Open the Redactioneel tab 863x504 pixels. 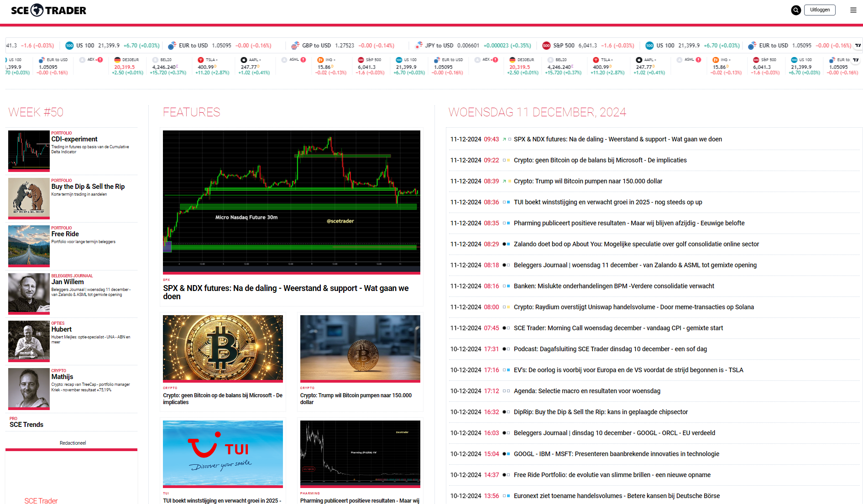coord(73,443)
